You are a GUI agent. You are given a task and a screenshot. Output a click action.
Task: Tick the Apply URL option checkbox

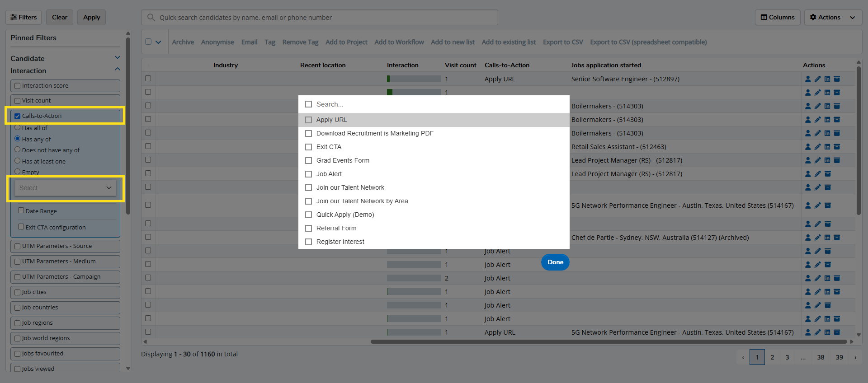click(309, 120)
